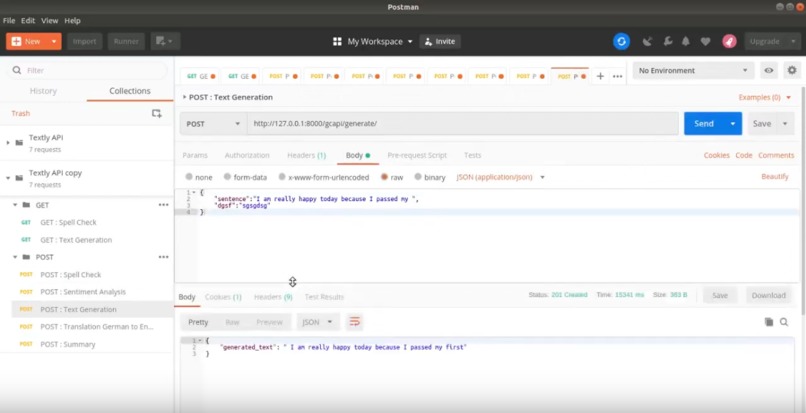Viewport: 806px width, 413px height.
Task: Collapse the GET folder
Action: coord(15,205)
